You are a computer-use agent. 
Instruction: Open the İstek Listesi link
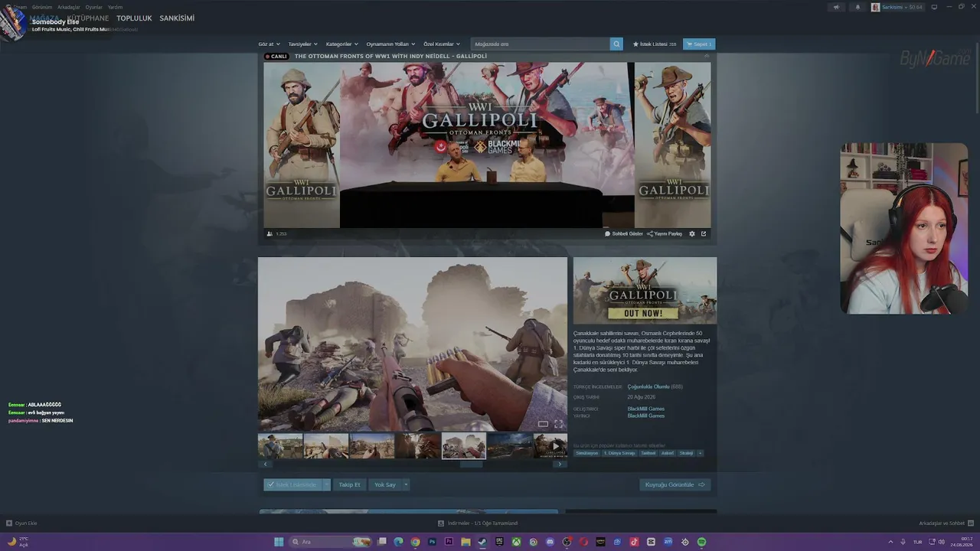point(655,44)
